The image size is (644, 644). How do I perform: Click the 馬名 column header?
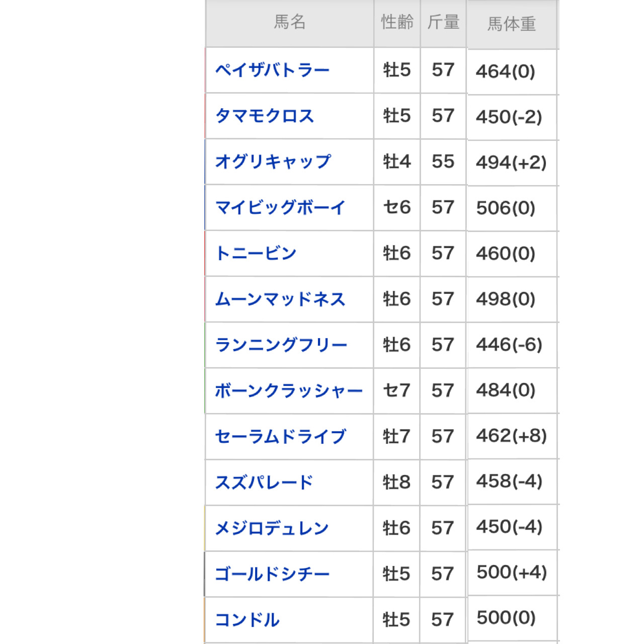(x=290, y=23)
